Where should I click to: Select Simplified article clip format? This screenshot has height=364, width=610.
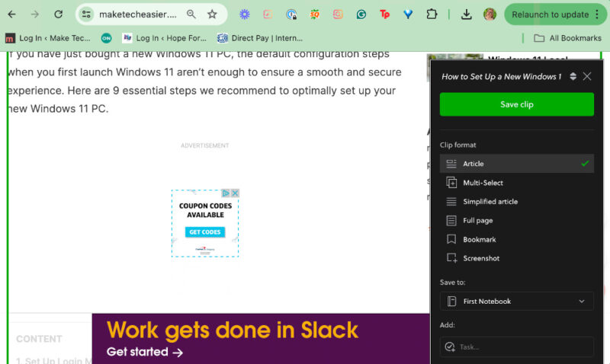(x=517, y=202)
